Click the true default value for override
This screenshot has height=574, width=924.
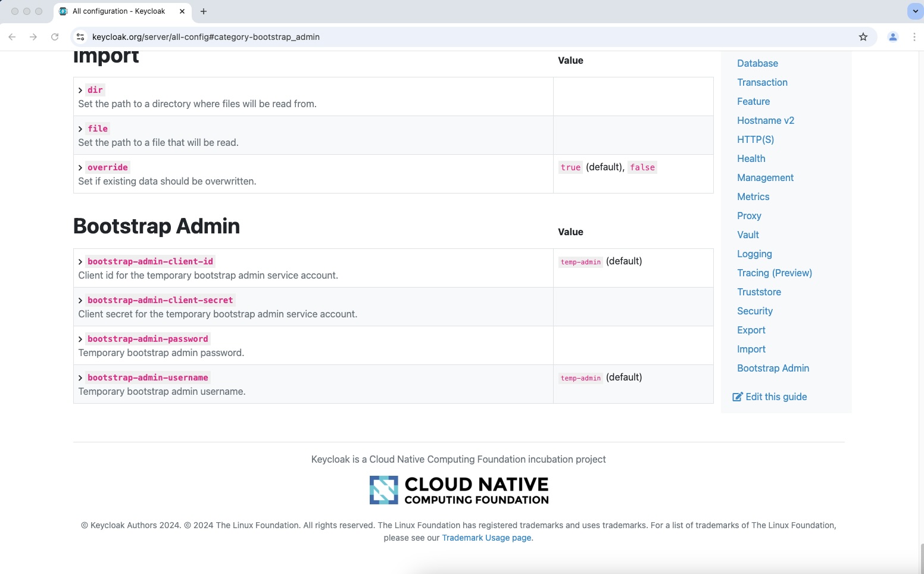pos(570,167)
